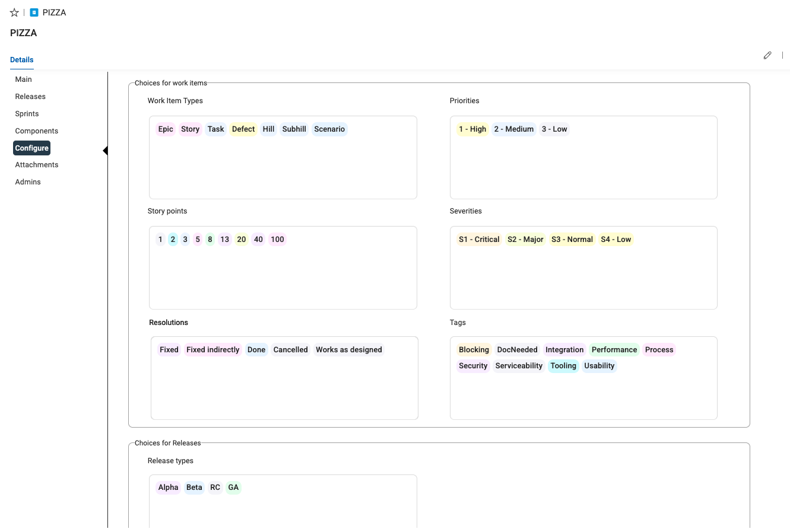
Task: Click the Hill work item type chip
Action: click(x=269, y=129)
